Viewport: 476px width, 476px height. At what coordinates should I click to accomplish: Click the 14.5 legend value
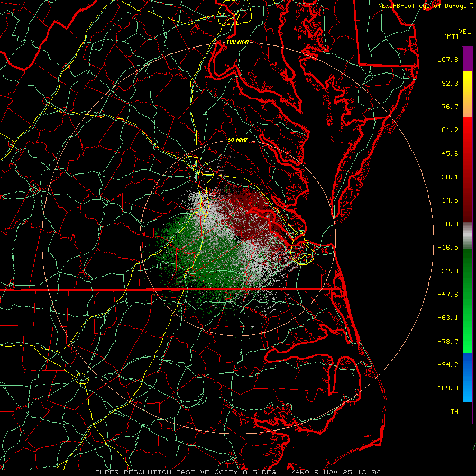pos(450,200)
